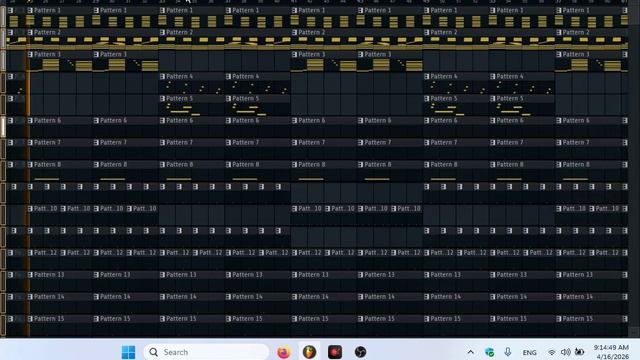
Task: Select the second Pattern 2 clip title
Action: [x=180, y=32]
